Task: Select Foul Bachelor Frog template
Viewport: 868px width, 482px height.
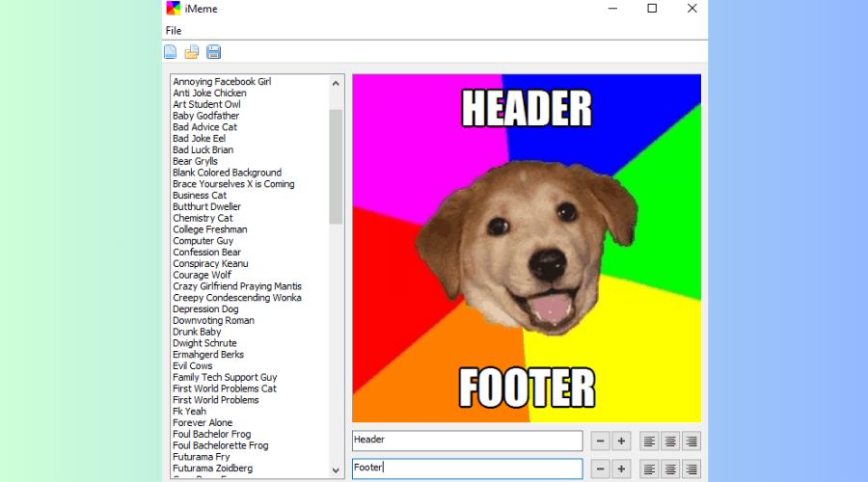Action: click(211, 434)
